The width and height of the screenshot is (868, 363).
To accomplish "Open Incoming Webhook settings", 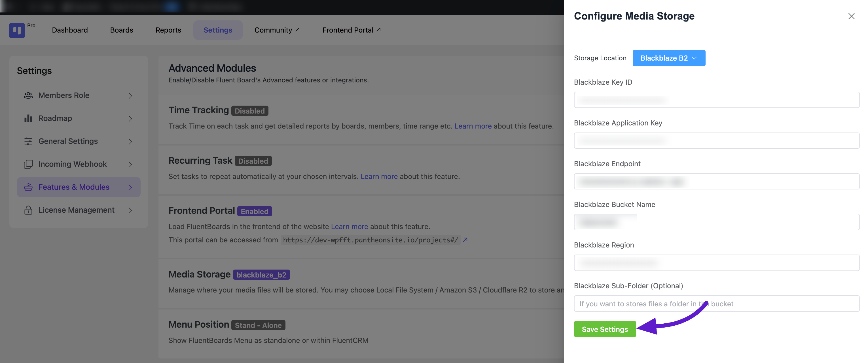I will tap(79, 164).
